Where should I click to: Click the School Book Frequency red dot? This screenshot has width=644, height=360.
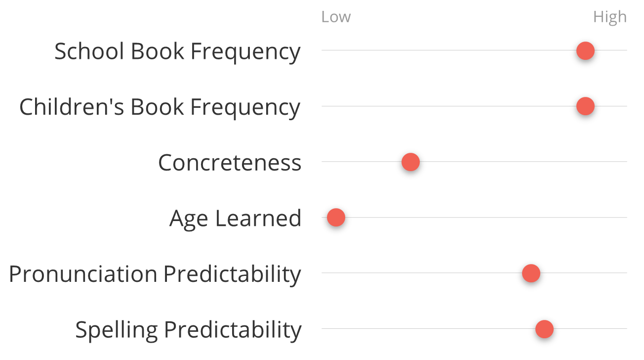coord(585,50)
